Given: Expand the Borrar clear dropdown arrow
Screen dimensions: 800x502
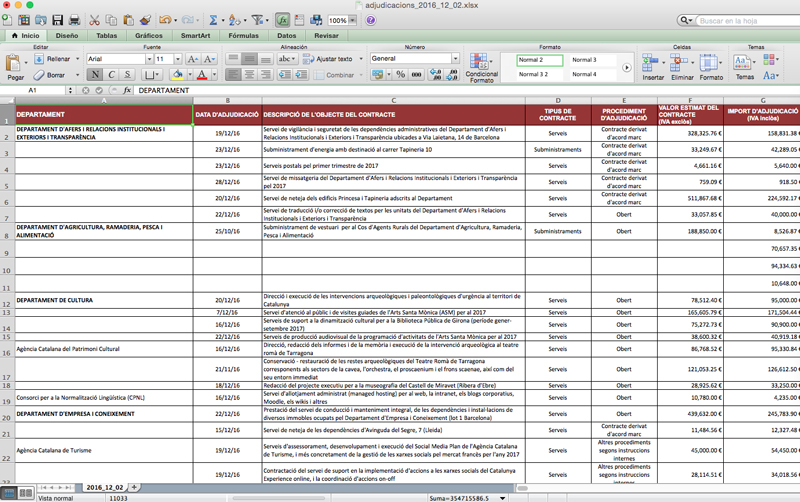Looking at the screenshot, I should pos(78,75).
